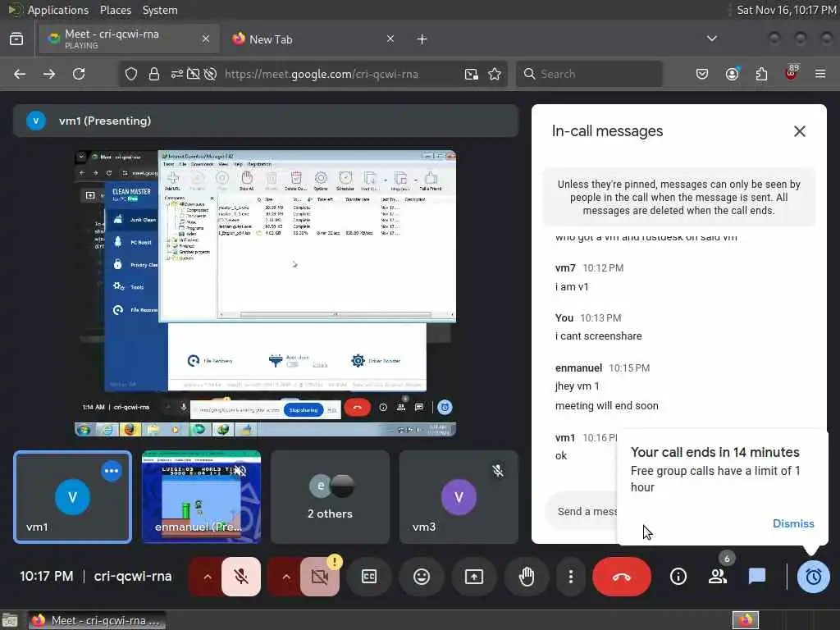Image resolution: width=840 pixels, height=630 pixels.
Task: Show the people panel icon
Action: (718, 577)
